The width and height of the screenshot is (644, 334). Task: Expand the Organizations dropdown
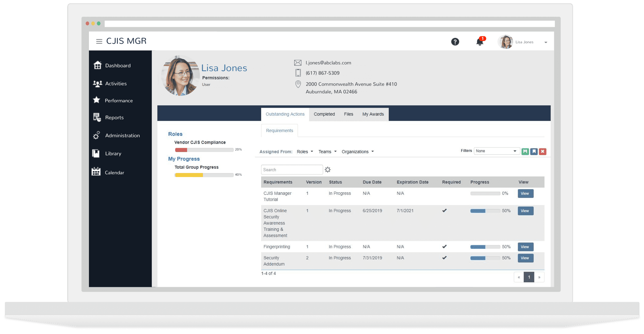[x=358, y=152]
